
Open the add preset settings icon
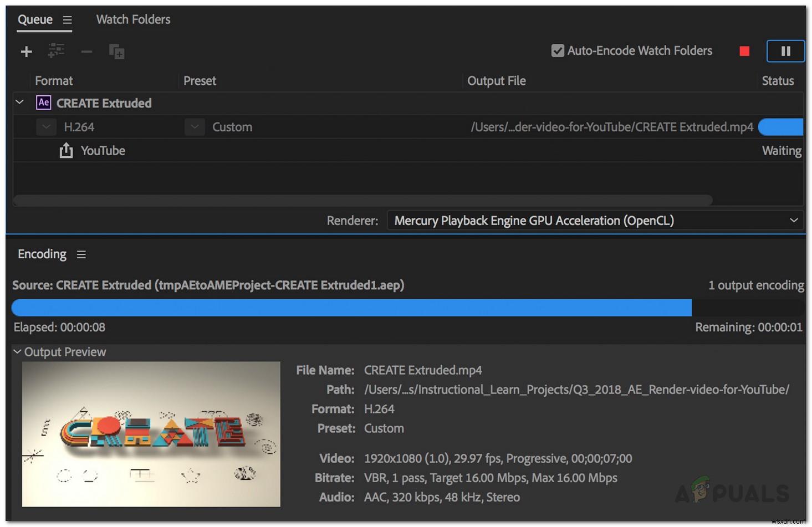[x=56, y=51]
